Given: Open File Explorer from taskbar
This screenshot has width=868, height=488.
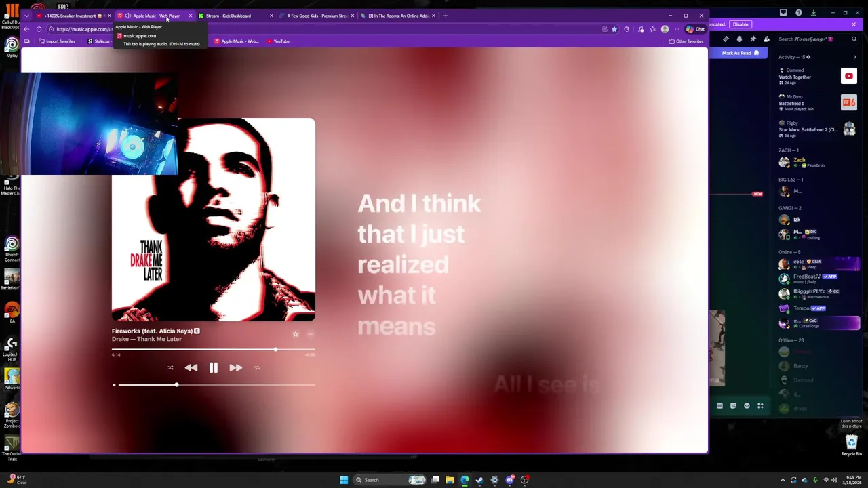Looking at the screenshot, I should click(450, 480).
